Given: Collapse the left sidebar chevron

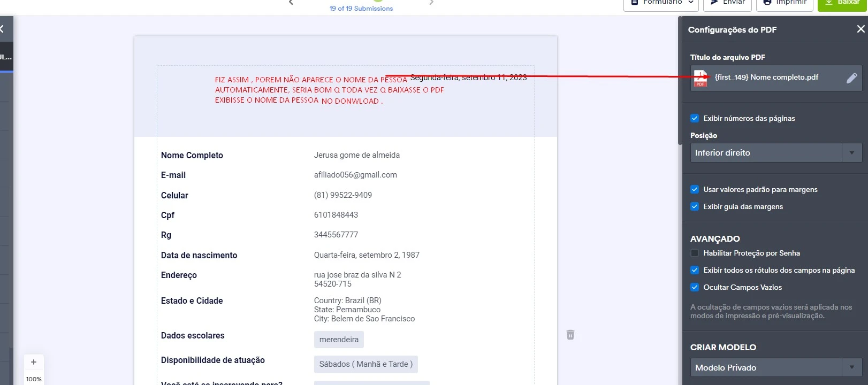Looking at the screenshot, I should (2, 29).
